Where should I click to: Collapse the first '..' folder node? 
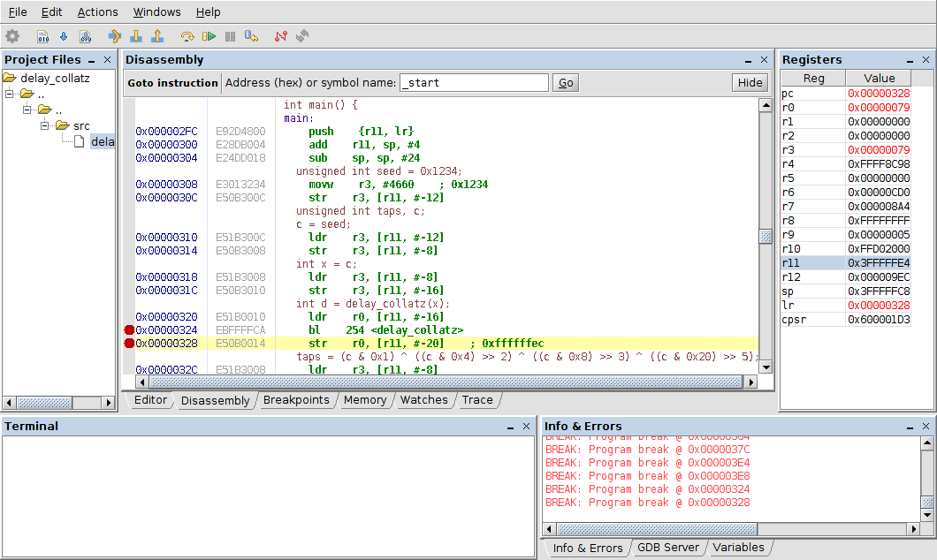9,94
